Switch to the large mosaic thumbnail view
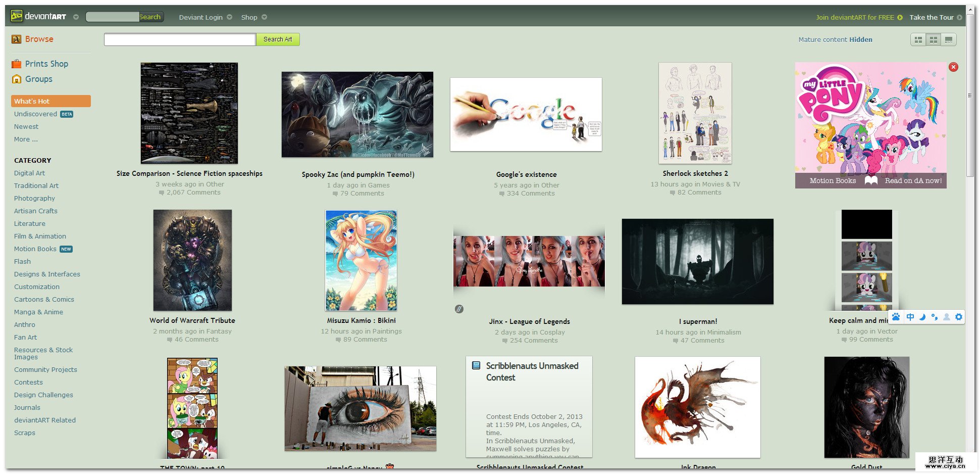 918,40
